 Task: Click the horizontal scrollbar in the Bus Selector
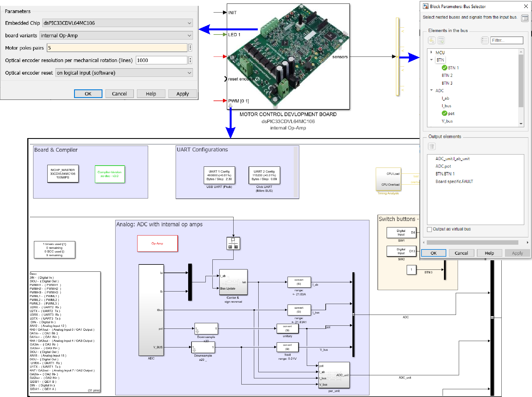tap(472, 242)
